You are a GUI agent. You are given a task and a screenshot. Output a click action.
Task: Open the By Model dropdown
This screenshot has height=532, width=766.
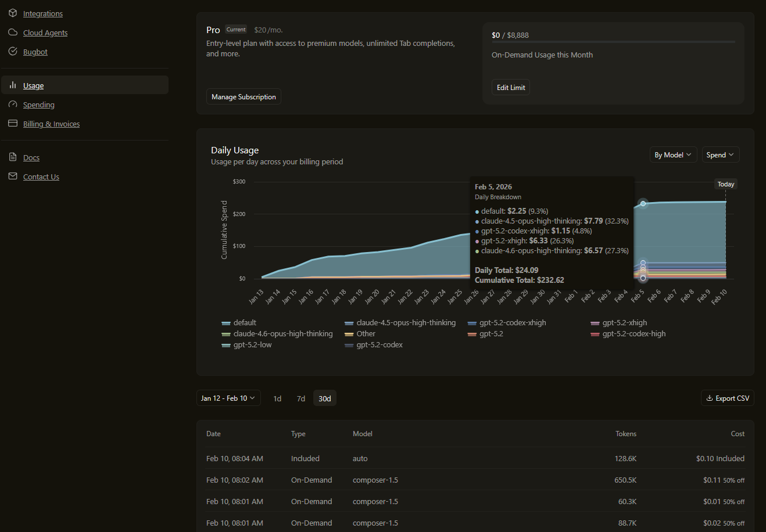coord(673,155)
